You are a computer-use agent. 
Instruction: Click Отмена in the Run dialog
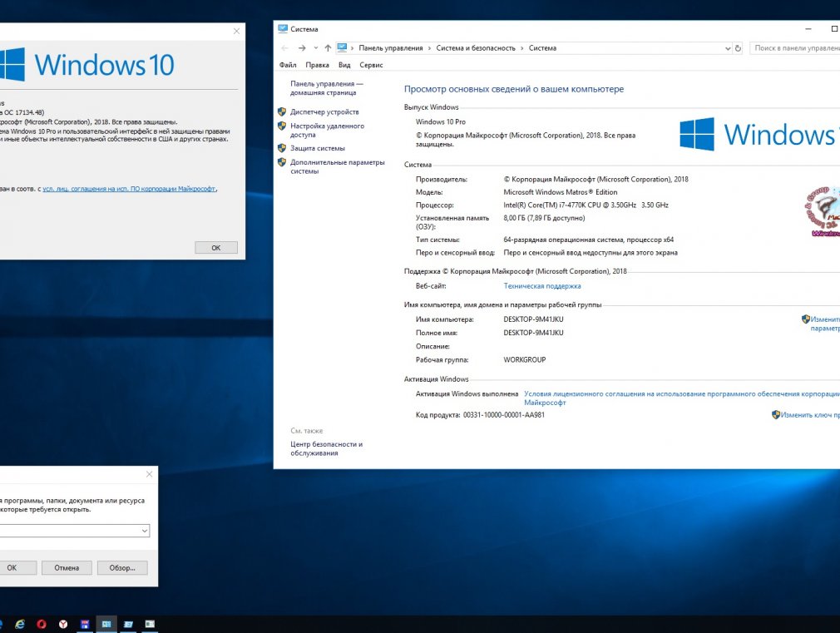[67, 567]
